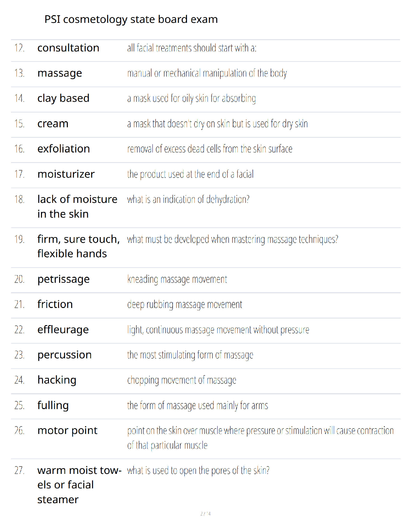
Task: Select the 'exfoliation' term
Action: click(x=64, y=149)
